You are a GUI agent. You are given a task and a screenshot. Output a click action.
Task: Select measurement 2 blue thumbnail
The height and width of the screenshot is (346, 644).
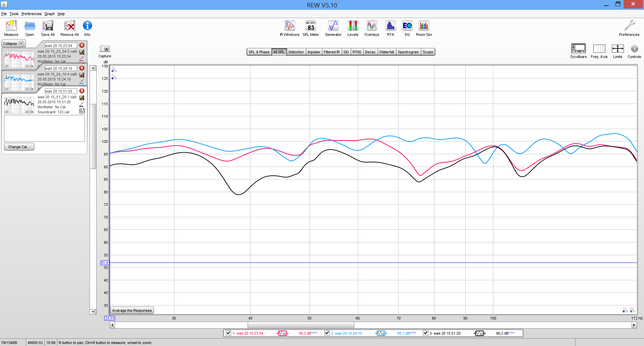(x=19, y=82)
